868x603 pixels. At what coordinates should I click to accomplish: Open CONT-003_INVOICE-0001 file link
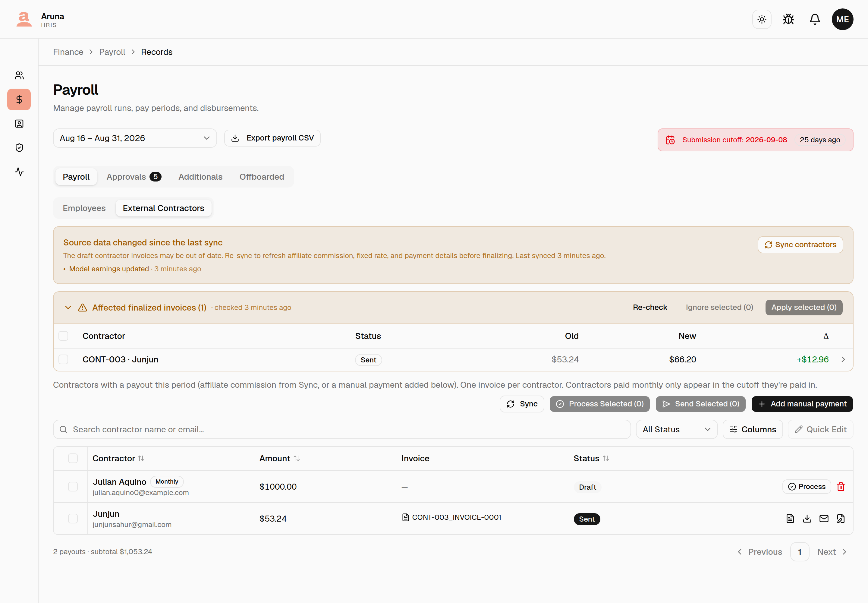point(451,517)
